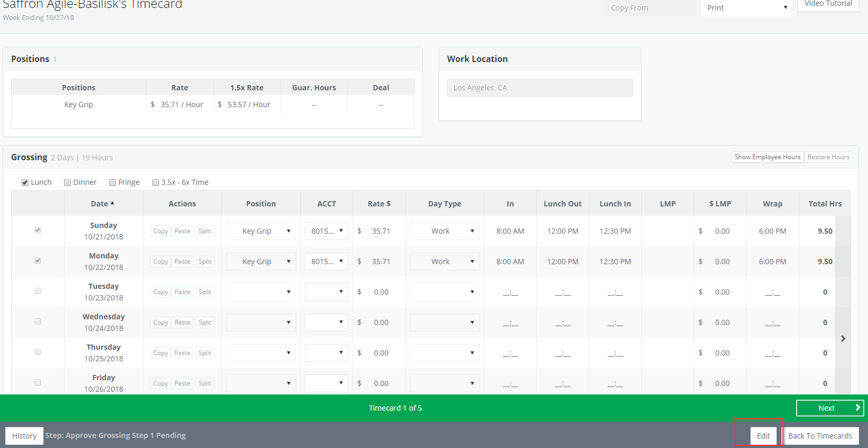Open Monday's Day Type dropdown
Screen dimensions: 868x448
click(x=444, y=262)
